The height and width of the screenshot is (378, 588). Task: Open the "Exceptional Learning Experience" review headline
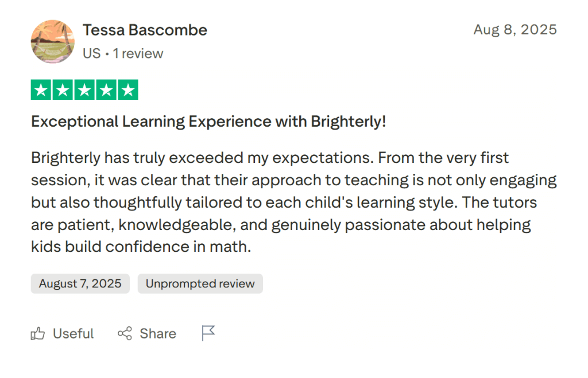[x=208, y=121]
